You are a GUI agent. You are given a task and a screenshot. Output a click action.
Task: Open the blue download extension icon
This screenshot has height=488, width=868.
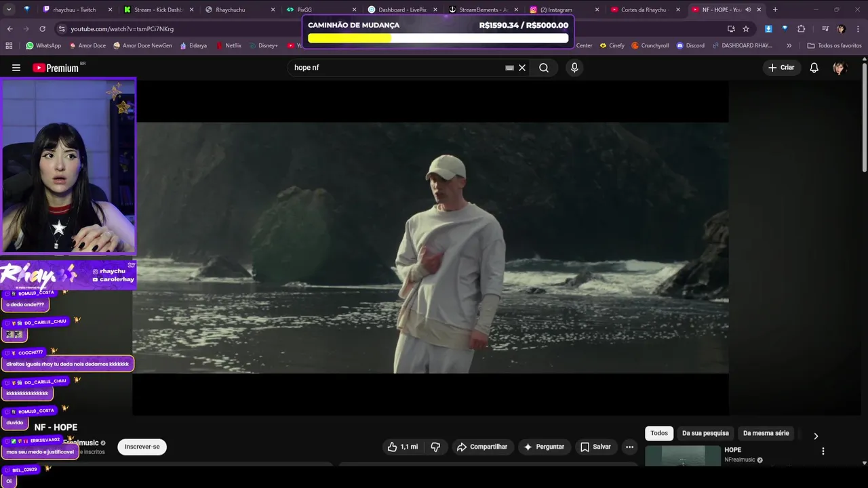coord(768,29)
